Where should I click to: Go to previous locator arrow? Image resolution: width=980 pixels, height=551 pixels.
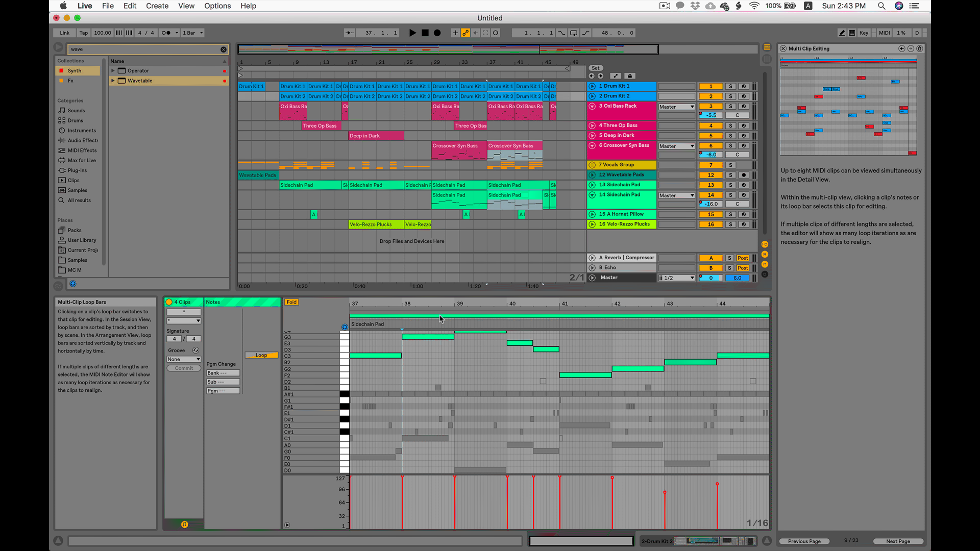tap(592, 76)
